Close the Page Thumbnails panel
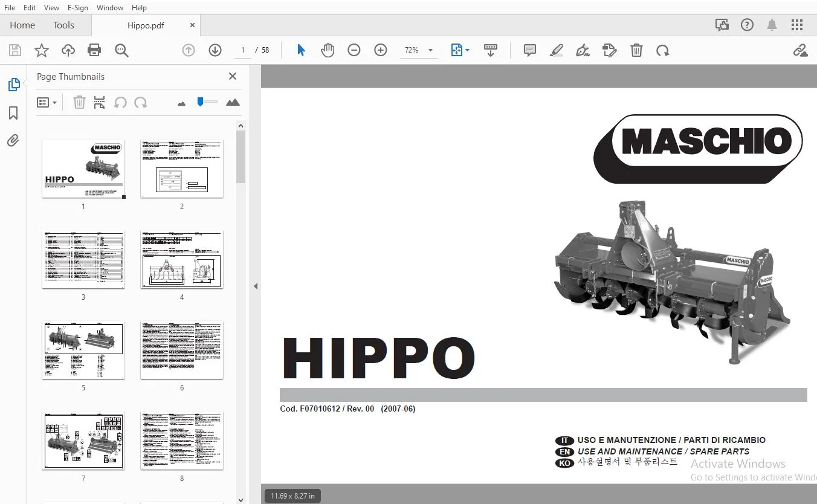The width and height of the screenshot is (817, 504). pos(233,76)
